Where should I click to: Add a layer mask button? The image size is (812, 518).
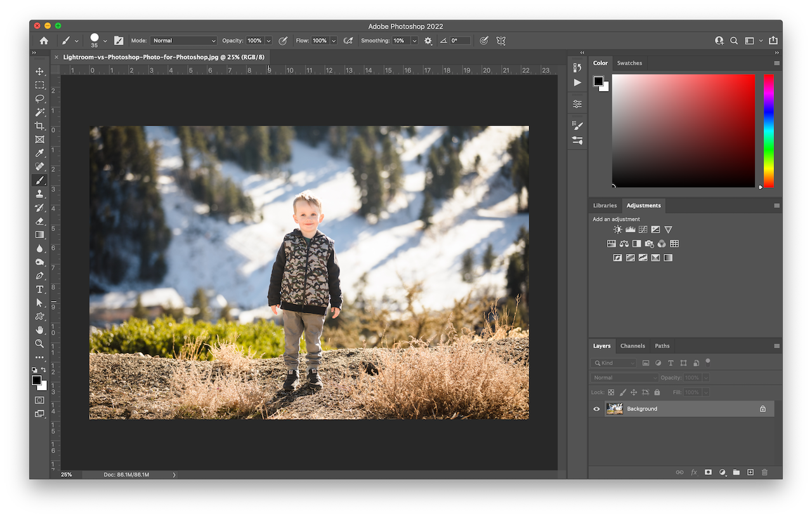pyautogui.click(x=708, y=472)
